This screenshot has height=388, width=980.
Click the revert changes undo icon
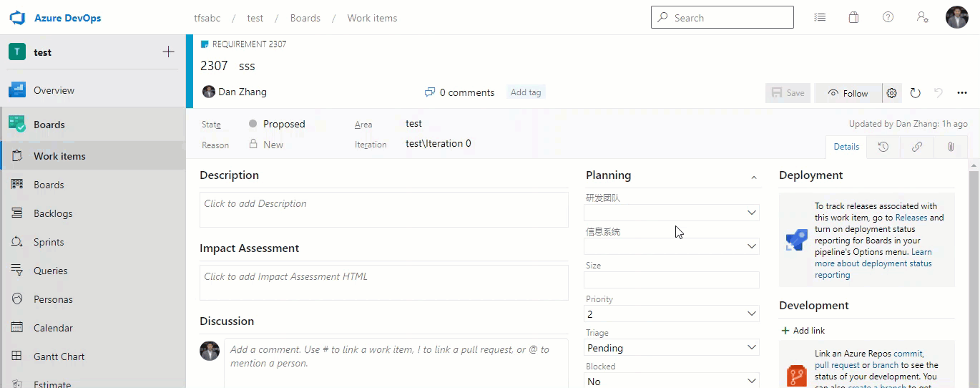[939, 93]
